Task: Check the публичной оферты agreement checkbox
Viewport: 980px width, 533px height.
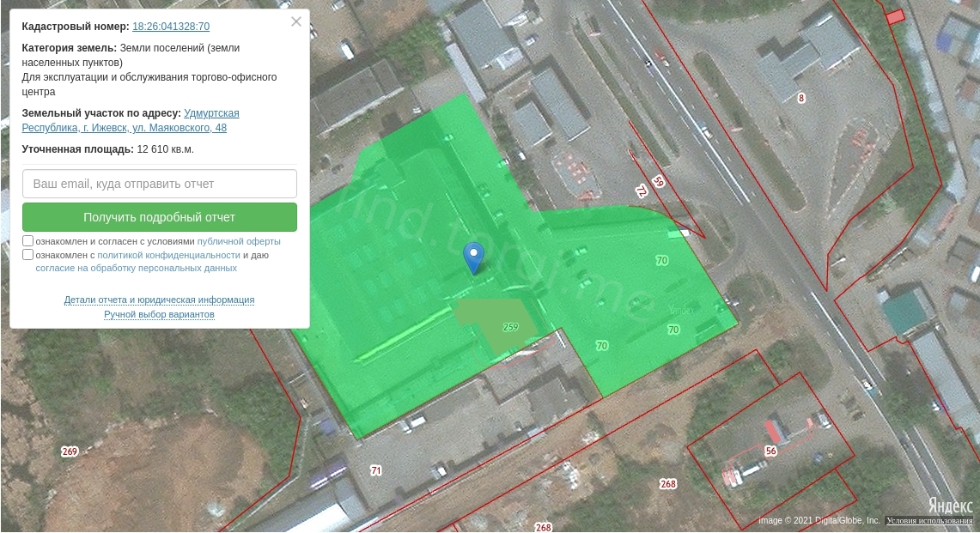Action: coord(28,241)
